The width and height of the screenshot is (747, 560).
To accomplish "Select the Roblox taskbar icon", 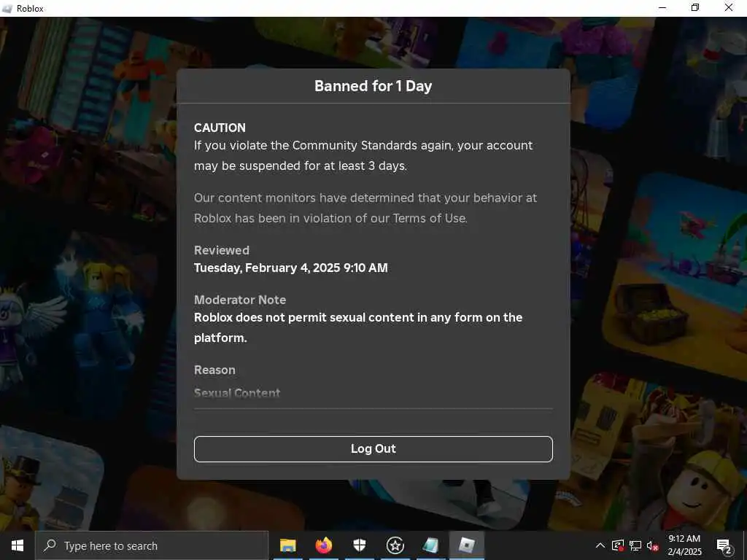I will [467, 545].
